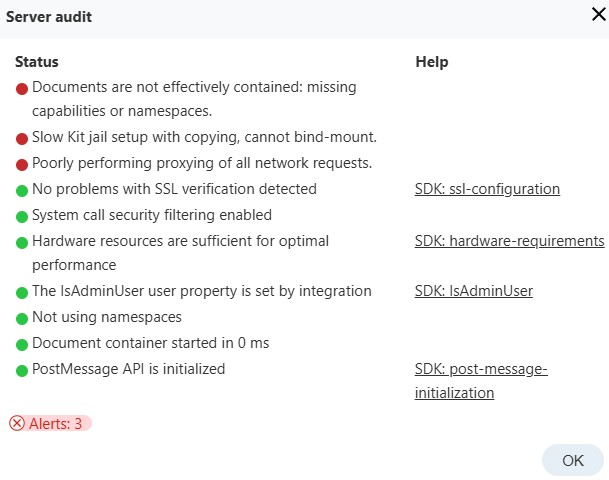Click green dot beside SSL verification status
This screenshot has width=609, height=480.
click(22, 190)
